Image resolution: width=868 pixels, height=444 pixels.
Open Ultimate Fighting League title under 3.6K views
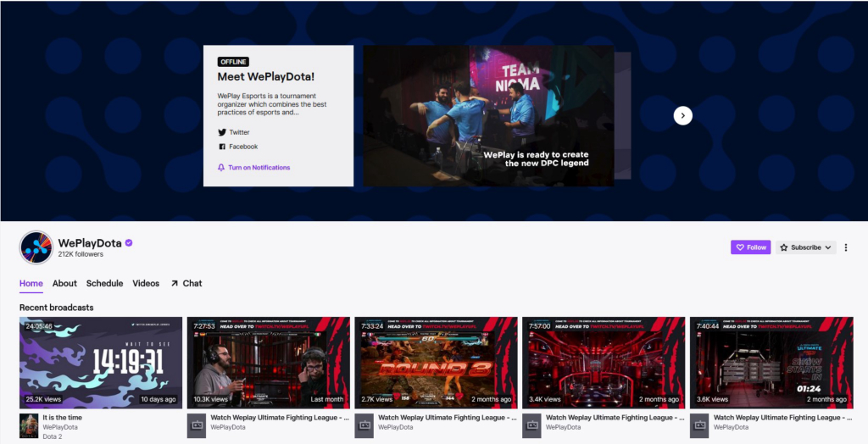(783, 418)
